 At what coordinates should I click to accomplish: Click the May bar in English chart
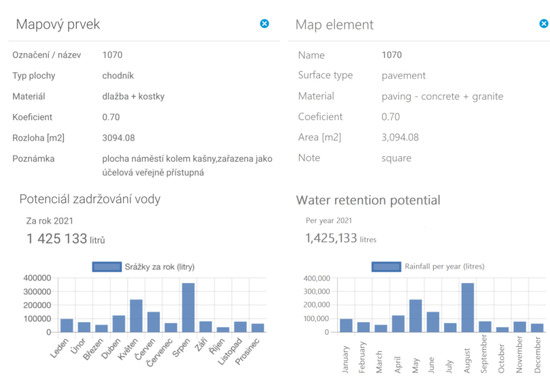[415, 316]
